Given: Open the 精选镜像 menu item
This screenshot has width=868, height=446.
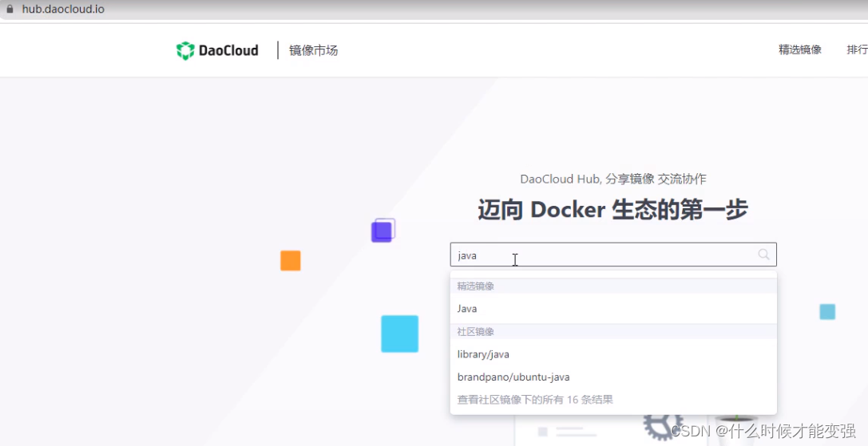Looking at the screenshot, I should click(800, 49).
